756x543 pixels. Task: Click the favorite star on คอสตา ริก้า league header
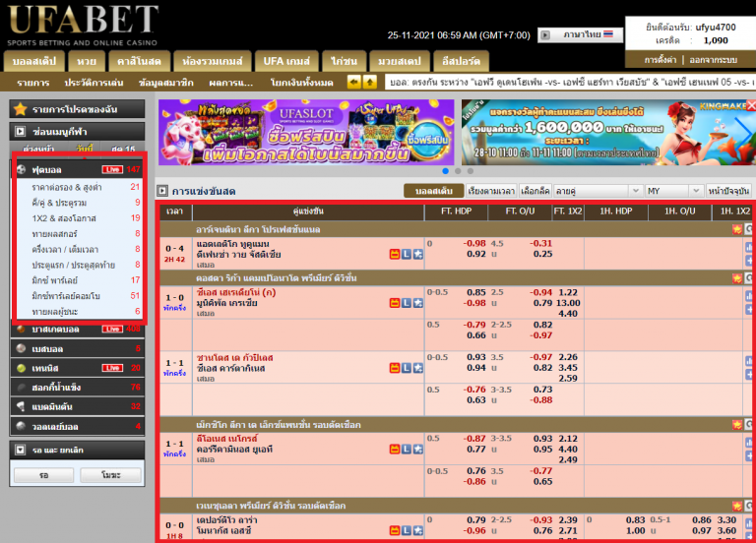(736, 278)
